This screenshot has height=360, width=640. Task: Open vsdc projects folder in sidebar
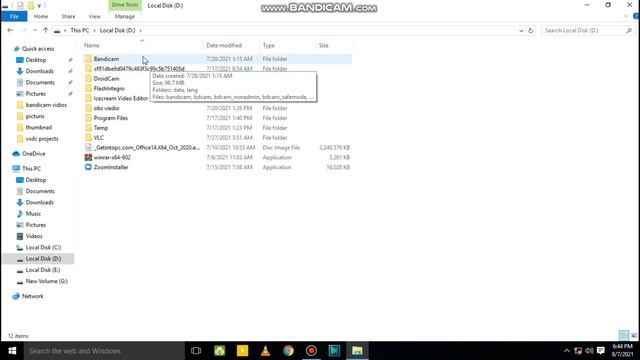click(x=42, y=138)
